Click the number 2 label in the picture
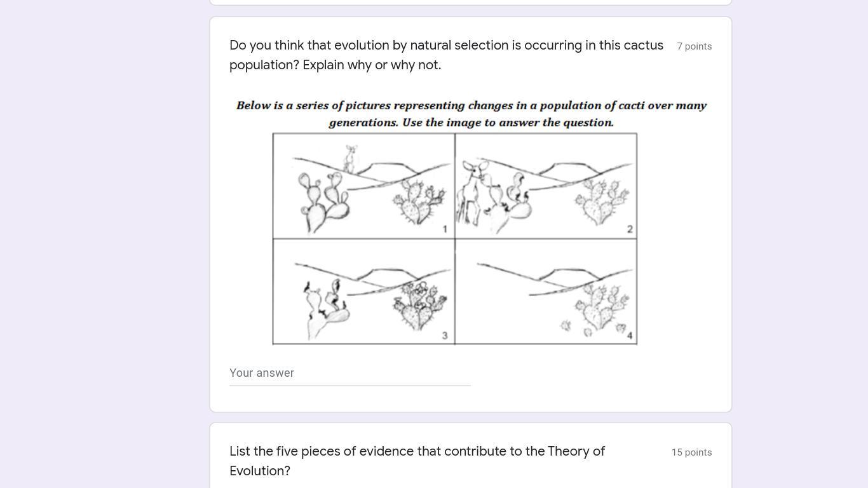 pos(630,229)
